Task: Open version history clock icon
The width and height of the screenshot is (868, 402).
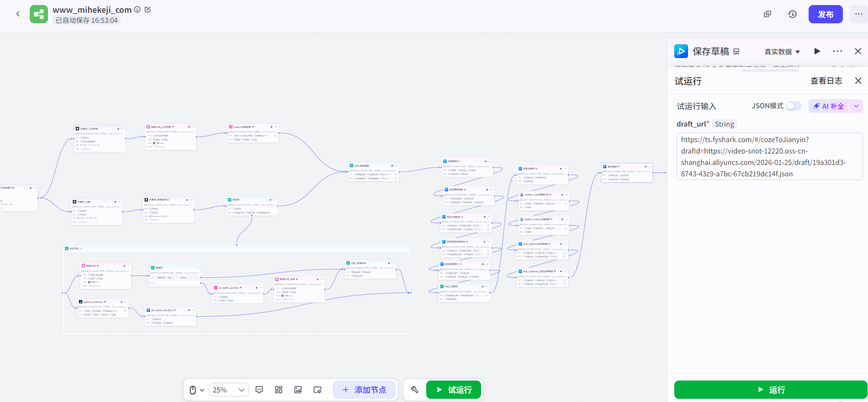Action: pyautogui.click(x=793, y=14)
